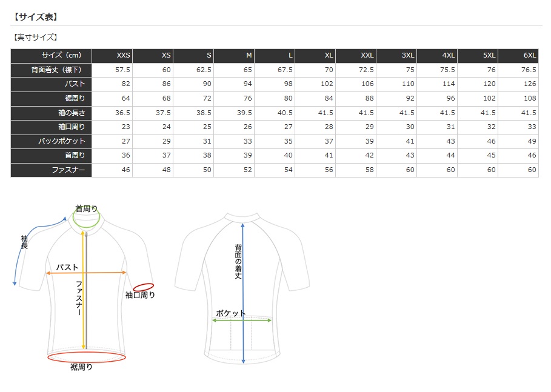Click the 袖口周り label near sleeve ellipse
Screen dimensions: 551x392
(140, 295)
